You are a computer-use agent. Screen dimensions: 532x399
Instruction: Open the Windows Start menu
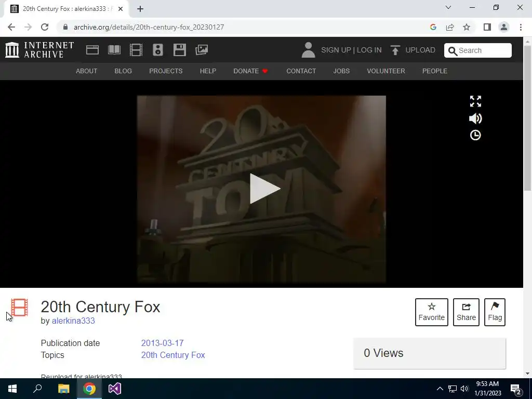click(12, 389)
